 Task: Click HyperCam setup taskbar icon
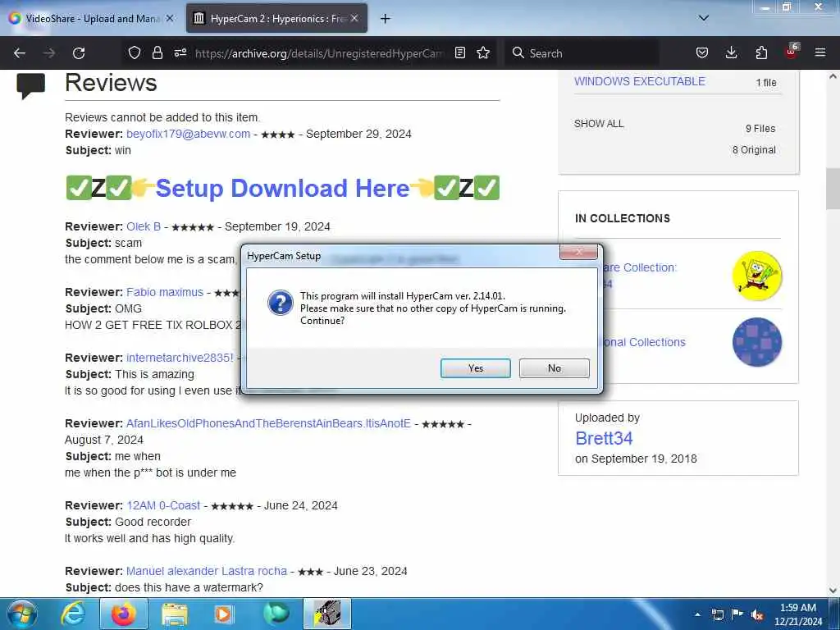[x=327, y=614]
